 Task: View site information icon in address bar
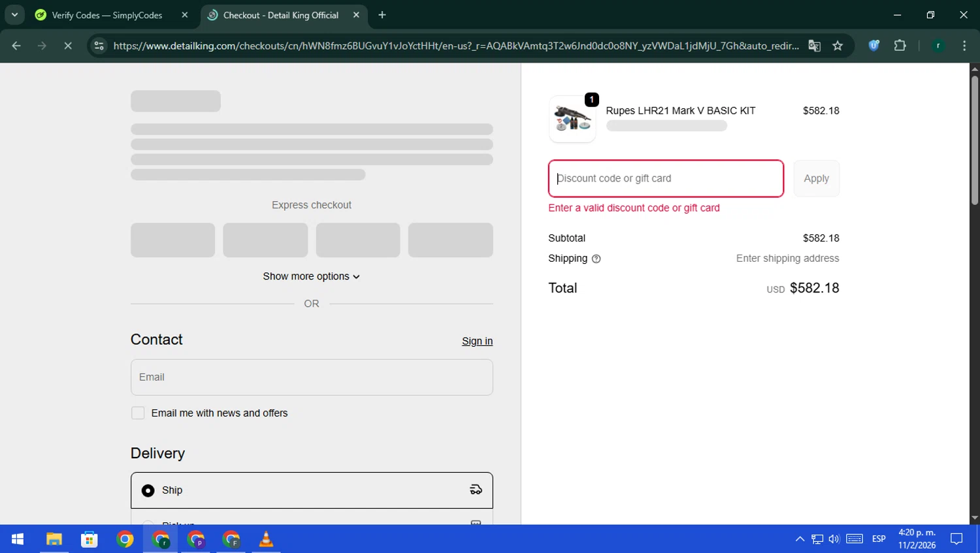99,46
